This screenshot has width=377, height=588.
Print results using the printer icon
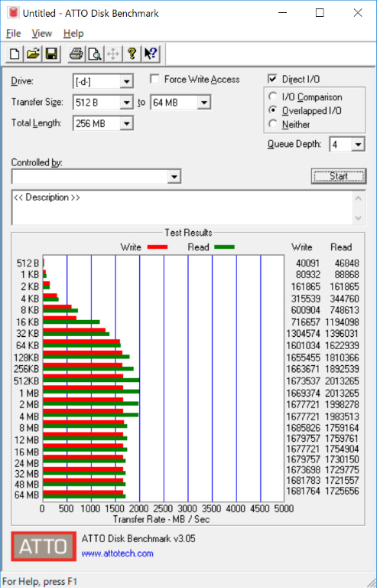76,54
